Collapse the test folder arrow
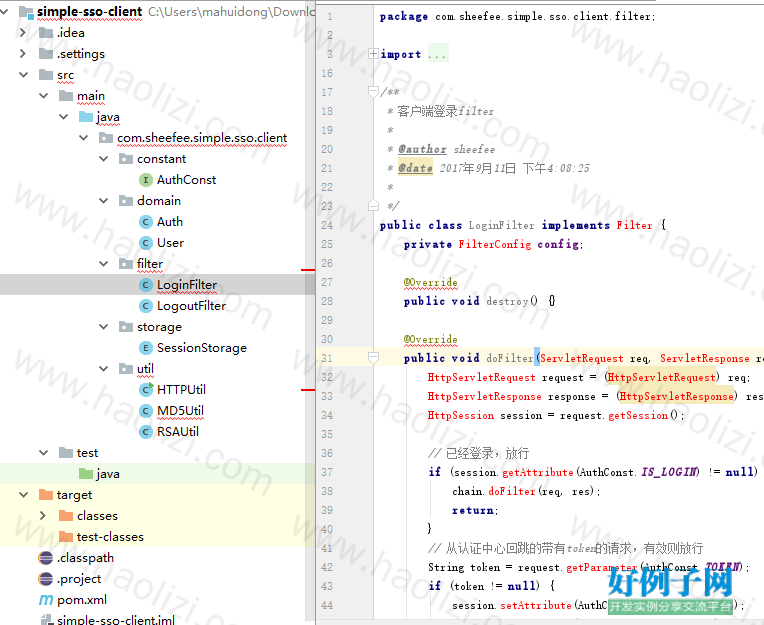Screen dimensions: 764x625 coord(43,453)
